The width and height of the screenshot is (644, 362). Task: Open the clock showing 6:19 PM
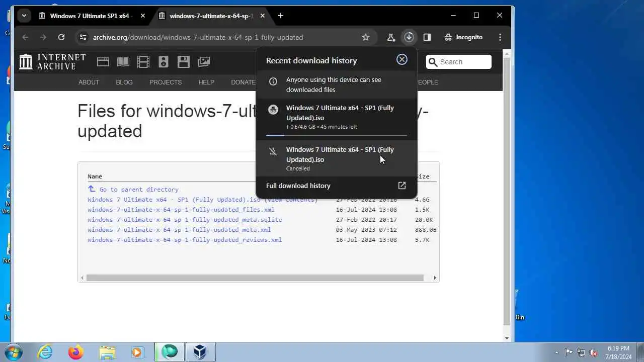pos(618,352)
